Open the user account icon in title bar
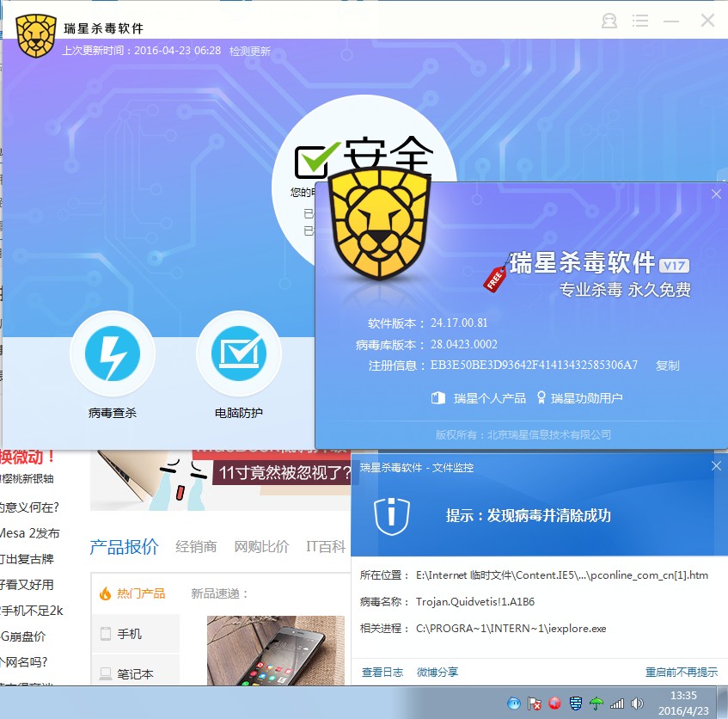728x719 pixels. (609, 21)
